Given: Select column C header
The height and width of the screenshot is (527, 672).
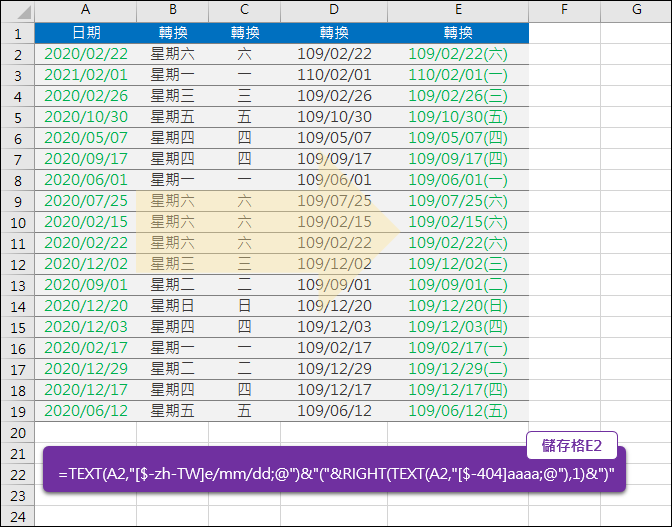Looking at the screenshot, I should point(244,10).
